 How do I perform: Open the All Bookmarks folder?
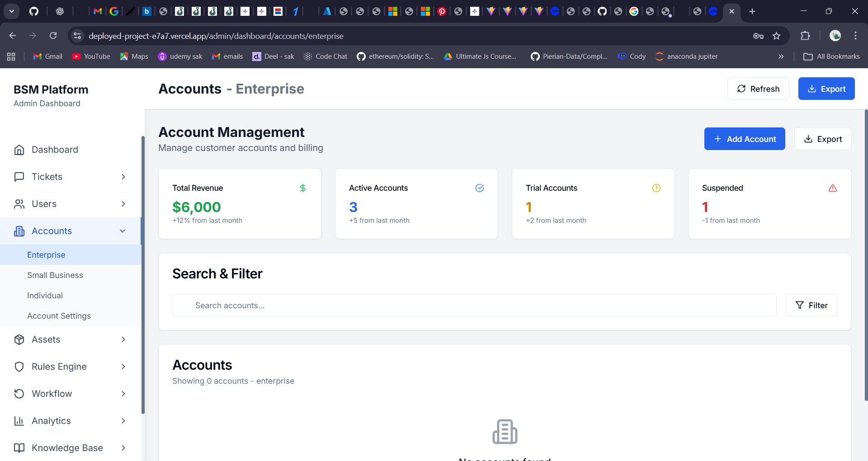pyautogui.click(x=832, y=56)
